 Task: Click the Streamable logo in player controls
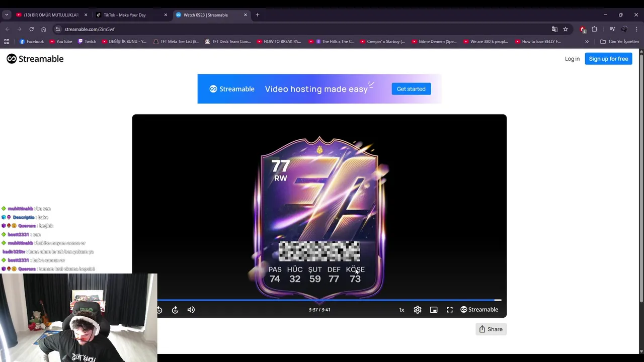(479, 310)
